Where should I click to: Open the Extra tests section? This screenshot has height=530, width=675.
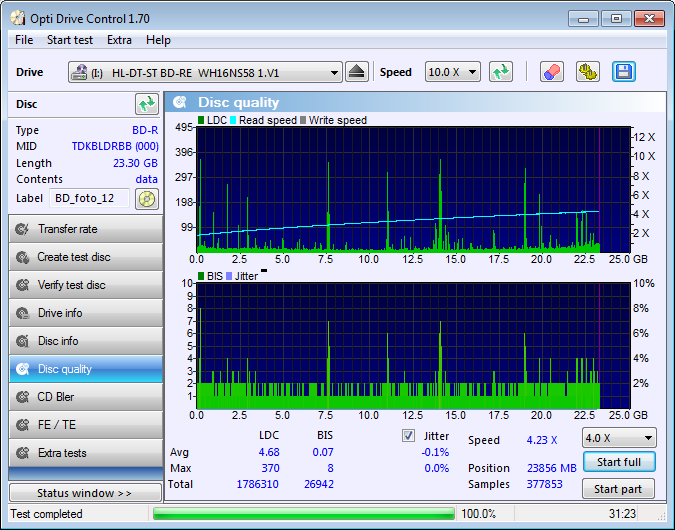point(86,453)
